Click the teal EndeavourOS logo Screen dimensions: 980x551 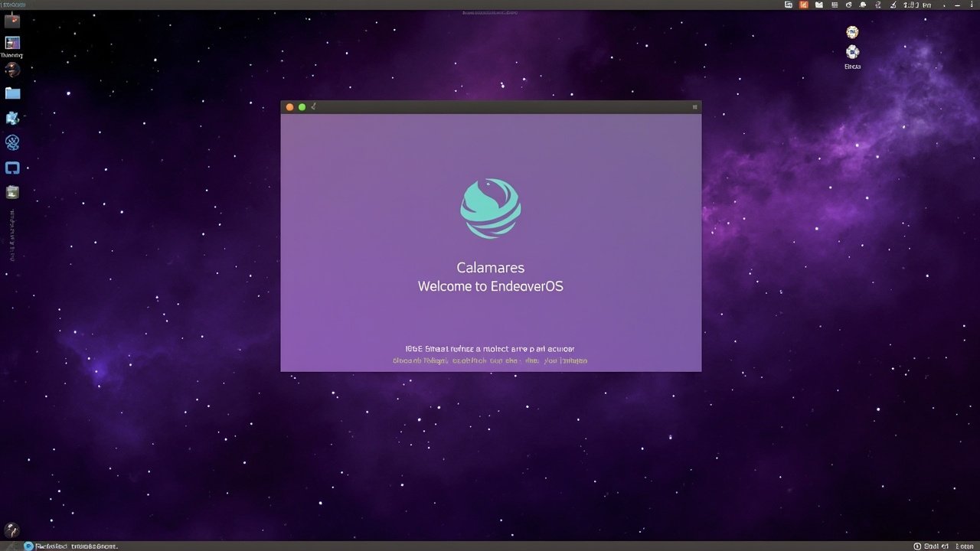click(x=491, y=208)
